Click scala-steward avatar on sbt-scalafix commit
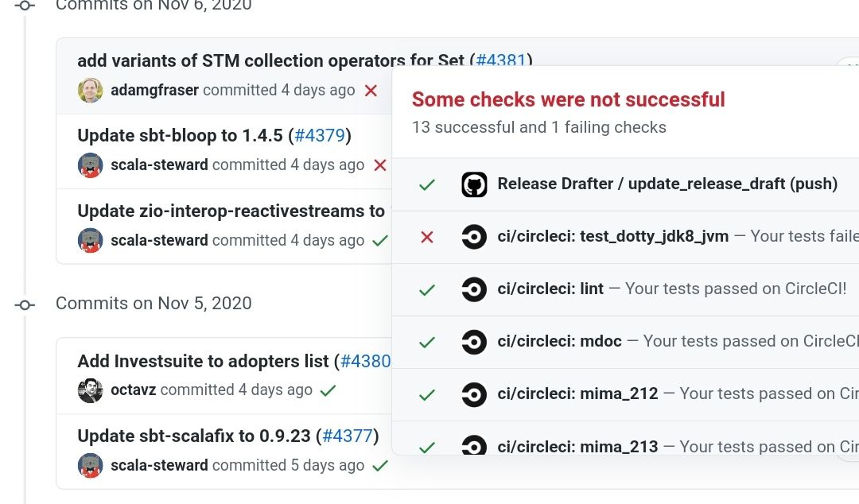 point(91,466)
